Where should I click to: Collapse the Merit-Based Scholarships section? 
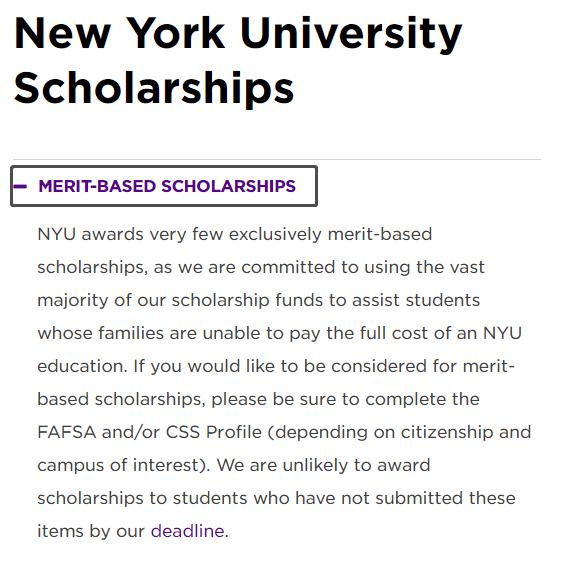click(164, 186)
